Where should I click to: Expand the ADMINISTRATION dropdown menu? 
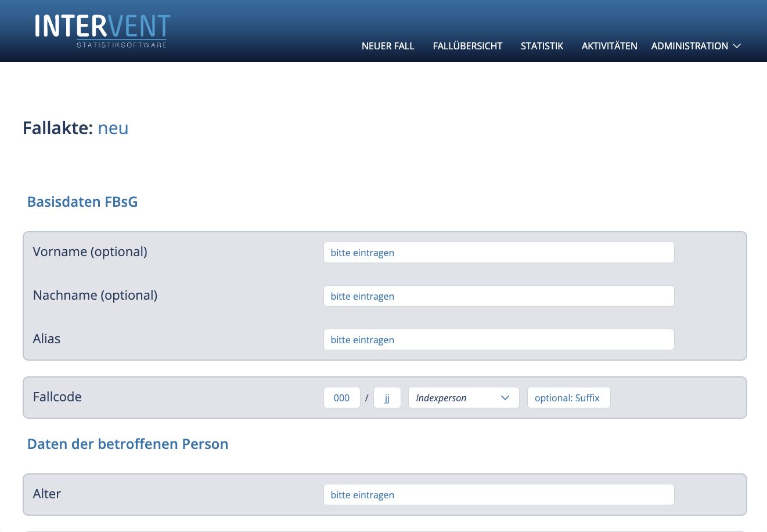click(x=696, y=46)
